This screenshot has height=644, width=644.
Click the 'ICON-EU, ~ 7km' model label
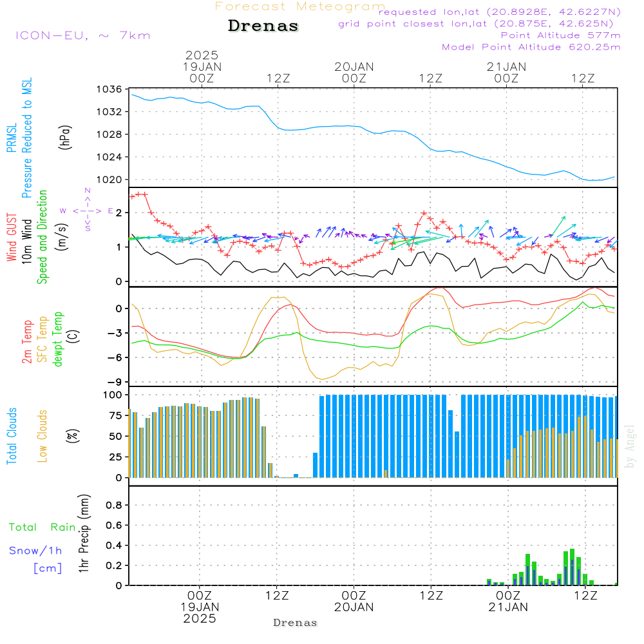click(x=83, y=35)
